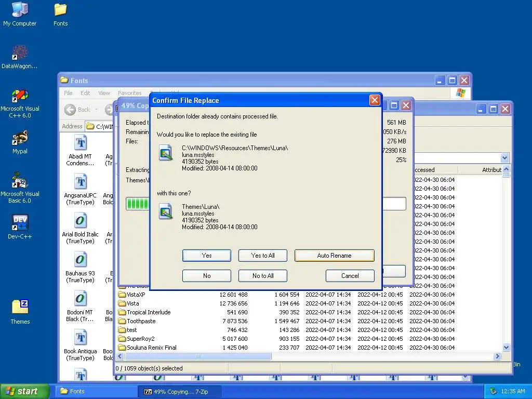Select the Vista folder row icon
532x399 pixels.
click(122, 303)
